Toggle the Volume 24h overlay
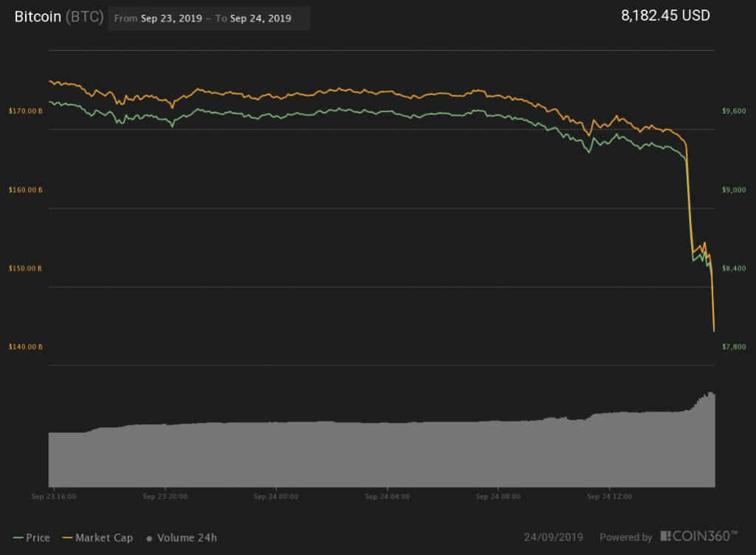This screenshot has width=756, height=555. pos(185,538)
